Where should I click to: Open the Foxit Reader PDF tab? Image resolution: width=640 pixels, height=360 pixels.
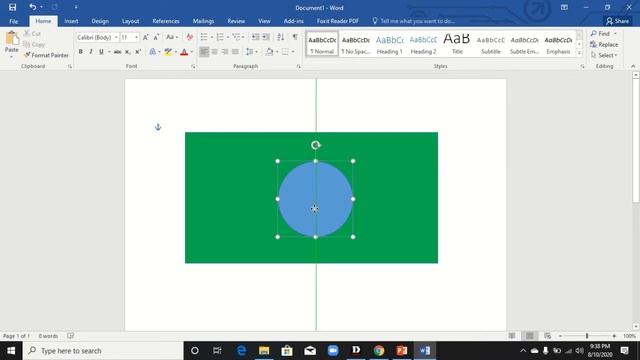(x=338, y=21)
